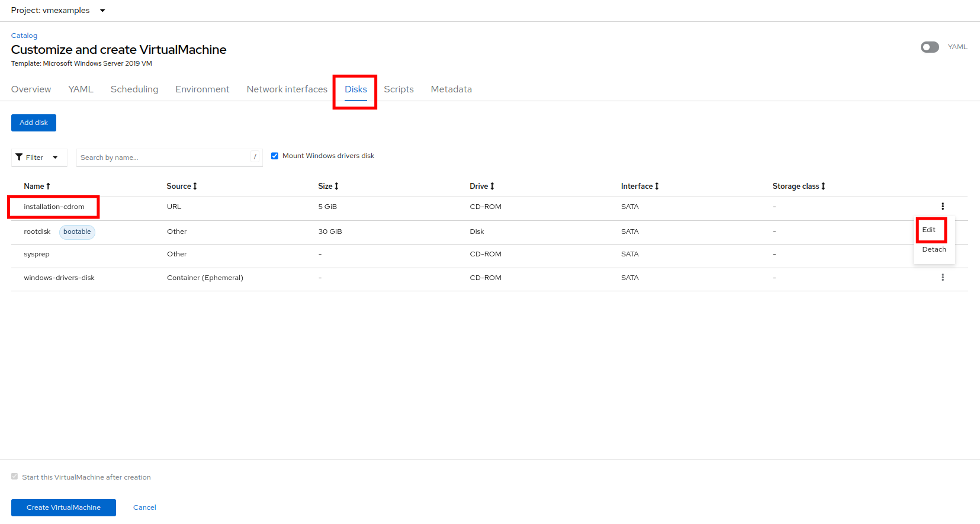980x524 pixels.
Task: Open the Project vmexamples dropdown
Action: [58, 10]
